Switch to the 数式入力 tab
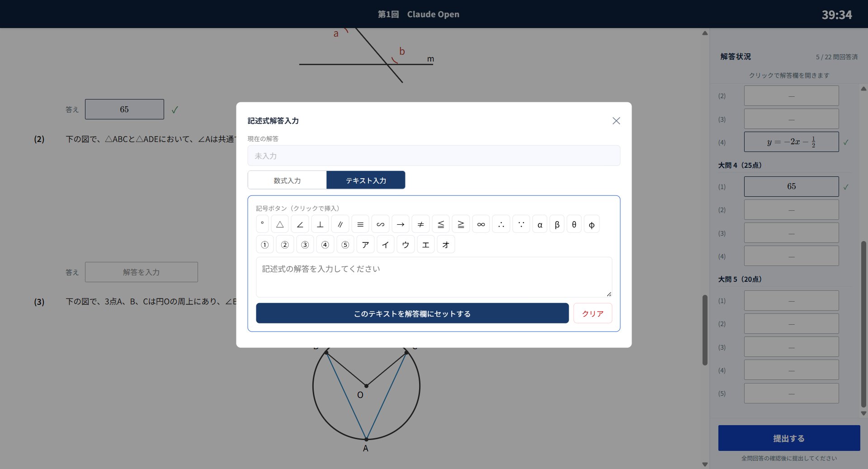 287,180
